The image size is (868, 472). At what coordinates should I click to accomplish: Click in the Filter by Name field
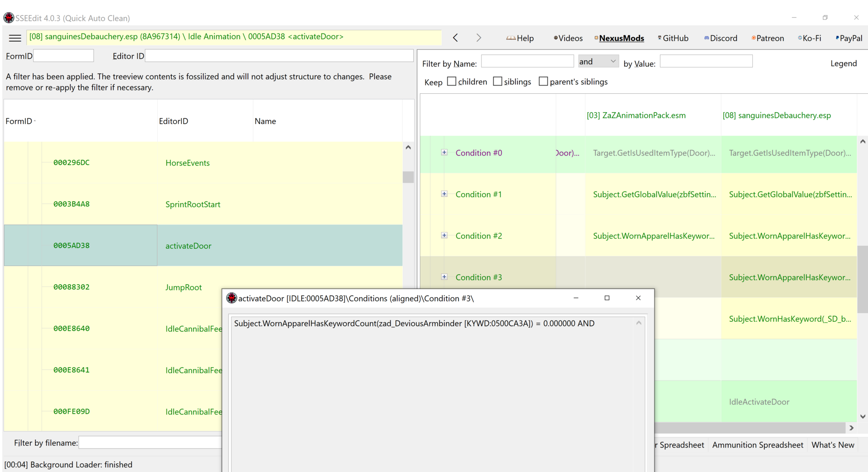(528, 61)
